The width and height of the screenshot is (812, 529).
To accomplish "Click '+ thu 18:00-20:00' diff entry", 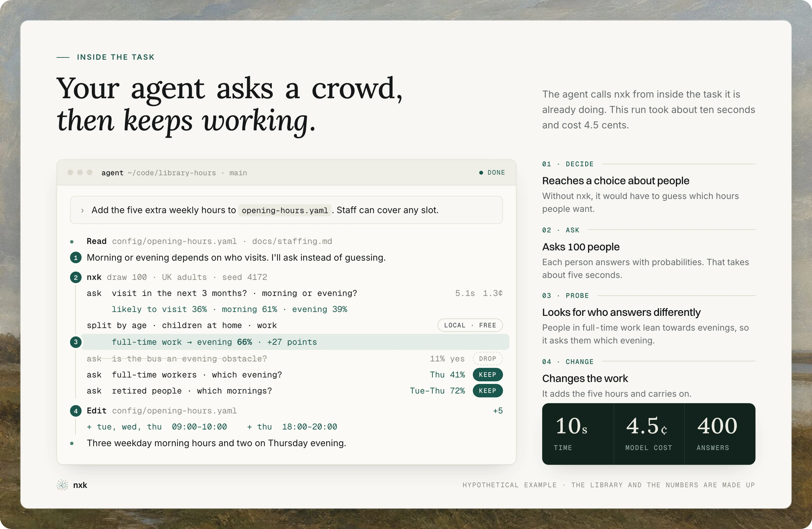I will click(x=292, y=427).
